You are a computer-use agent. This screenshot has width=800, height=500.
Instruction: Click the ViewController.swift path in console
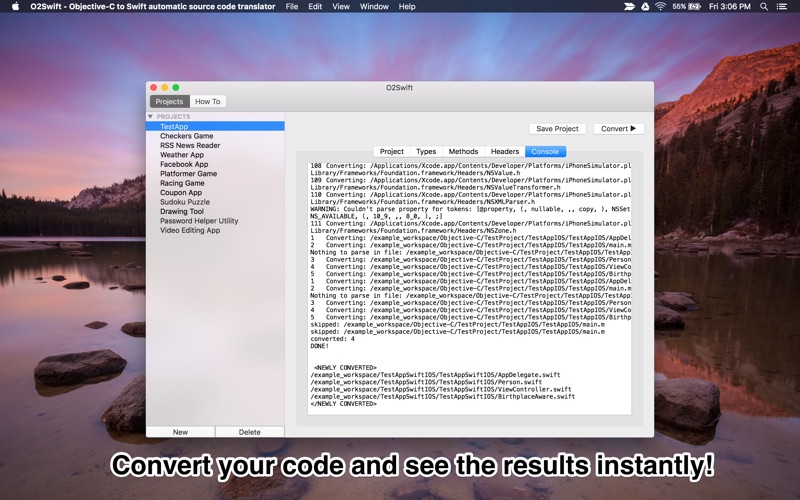[x=441, y=389]
